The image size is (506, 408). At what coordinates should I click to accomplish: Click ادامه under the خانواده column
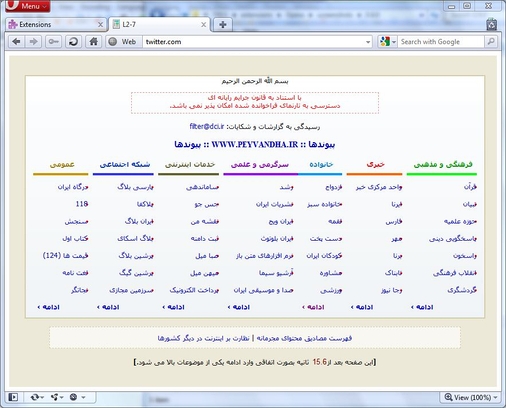[x=313, y=307]
